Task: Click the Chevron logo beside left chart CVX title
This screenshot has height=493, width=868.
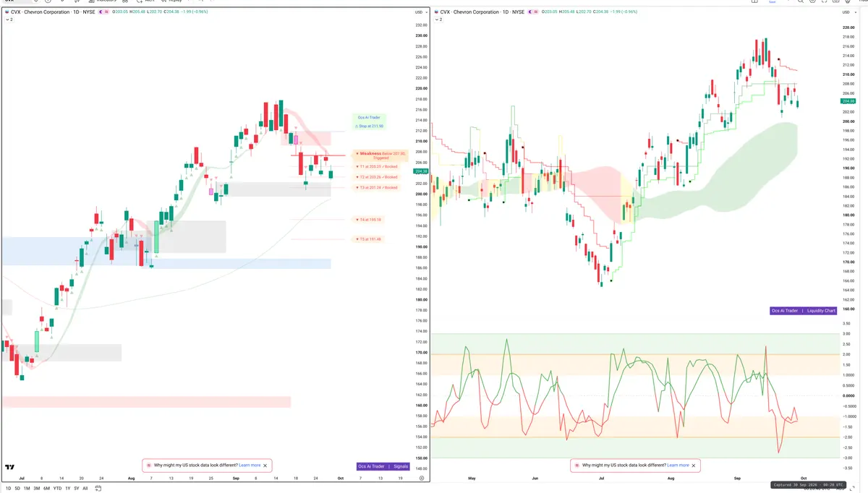Action: [x=7, y=12]
